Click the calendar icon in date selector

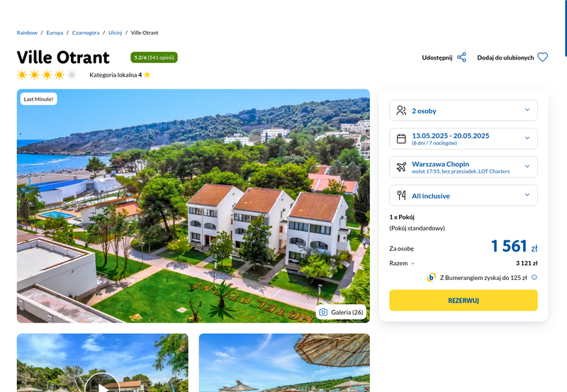tap(401, 138)
